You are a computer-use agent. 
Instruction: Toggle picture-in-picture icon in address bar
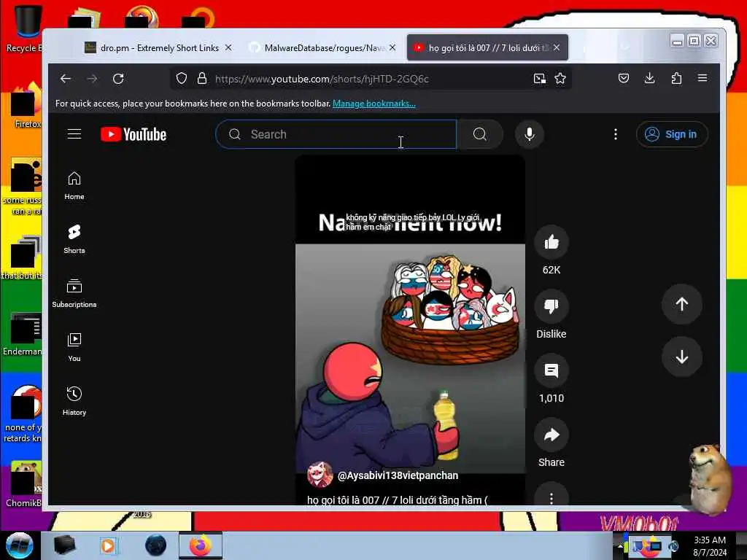(539, 79)
